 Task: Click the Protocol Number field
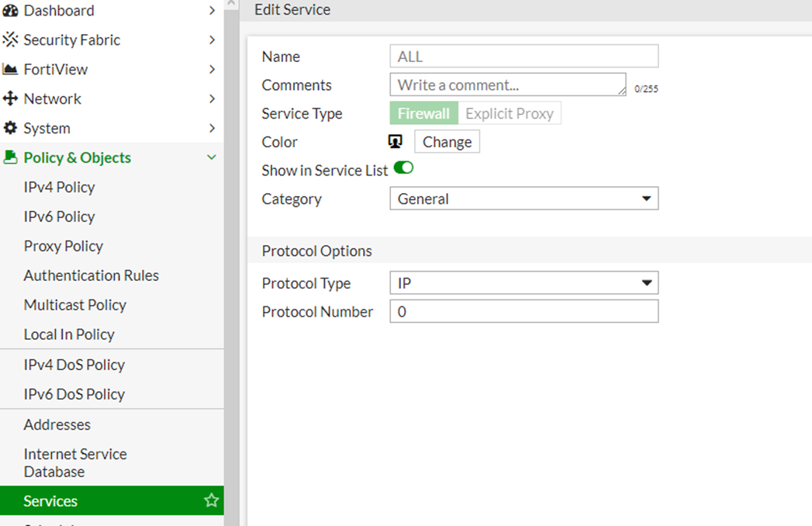coord(523,312)
